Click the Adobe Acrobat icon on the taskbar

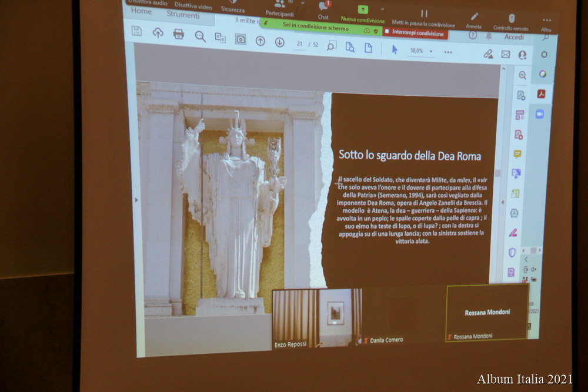click(x=541, y=93)
